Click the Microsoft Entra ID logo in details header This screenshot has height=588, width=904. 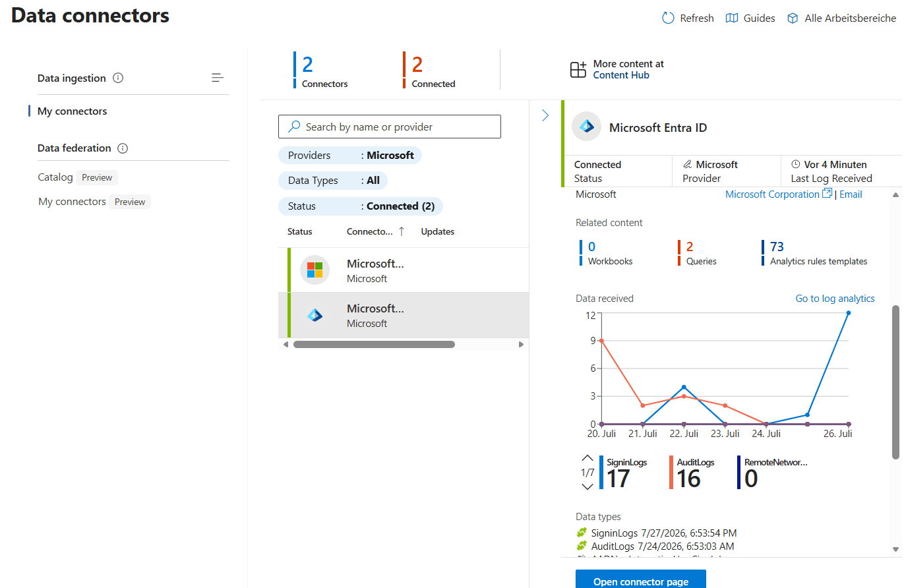coord(586,127)
